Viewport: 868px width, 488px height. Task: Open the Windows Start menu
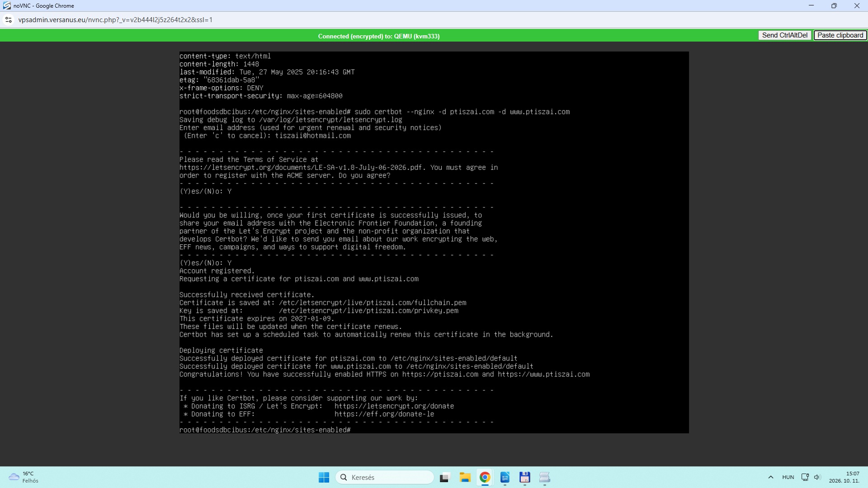[324, 477]
